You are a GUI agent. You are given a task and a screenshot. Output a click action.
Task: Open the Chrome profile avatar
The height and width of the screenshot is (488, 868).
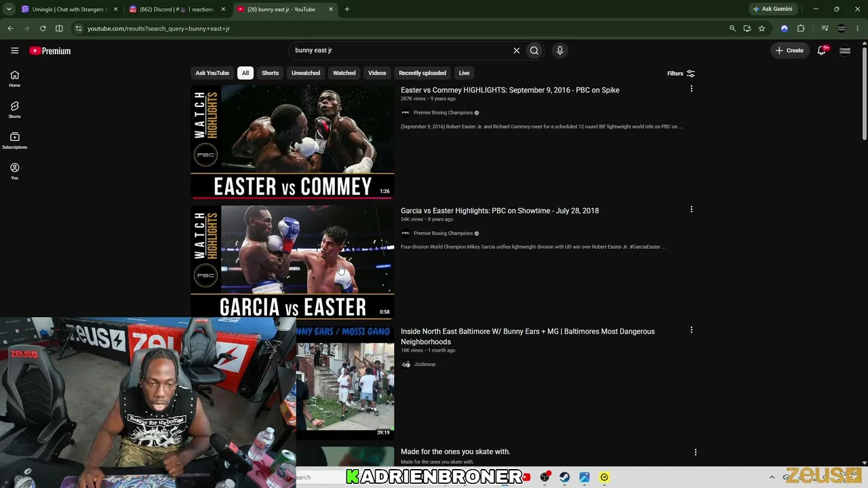point(842,28)
